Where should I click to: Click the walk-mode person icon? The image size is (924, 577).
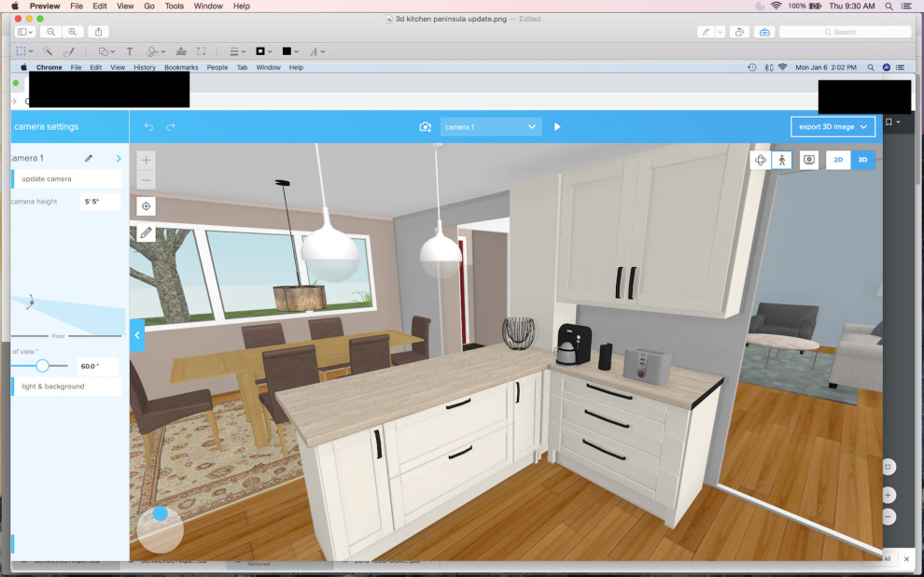pyautogui.click(x=782, y=160)
